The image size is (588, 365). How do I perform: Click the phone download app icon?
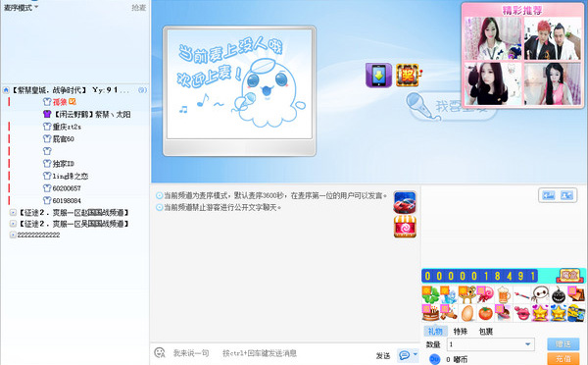378,76
